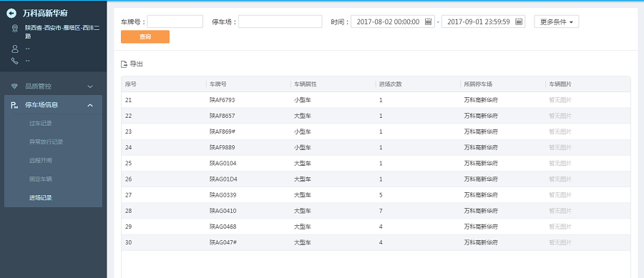Click 暂无图片 in row 21
644x278 pixels.
point(560,100)
